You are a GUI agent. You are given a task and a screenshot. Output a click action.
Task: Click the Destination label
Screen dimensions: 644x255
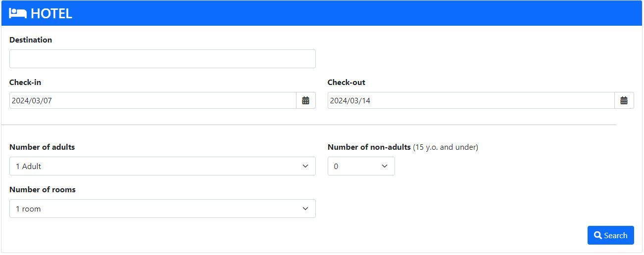coord(31,40)
